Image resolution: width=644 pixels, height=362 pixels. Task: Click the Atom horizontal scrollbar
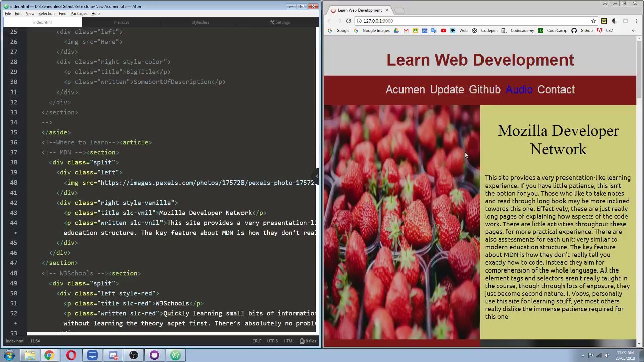[x=171, y=333]
